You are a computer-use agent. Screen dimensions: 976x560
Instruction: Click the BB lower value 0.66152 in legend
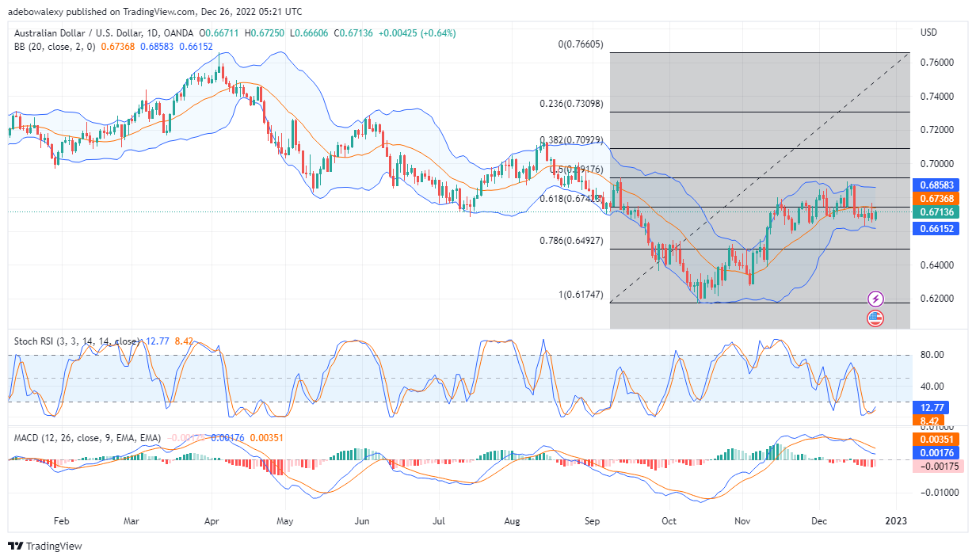coord(195,47)
